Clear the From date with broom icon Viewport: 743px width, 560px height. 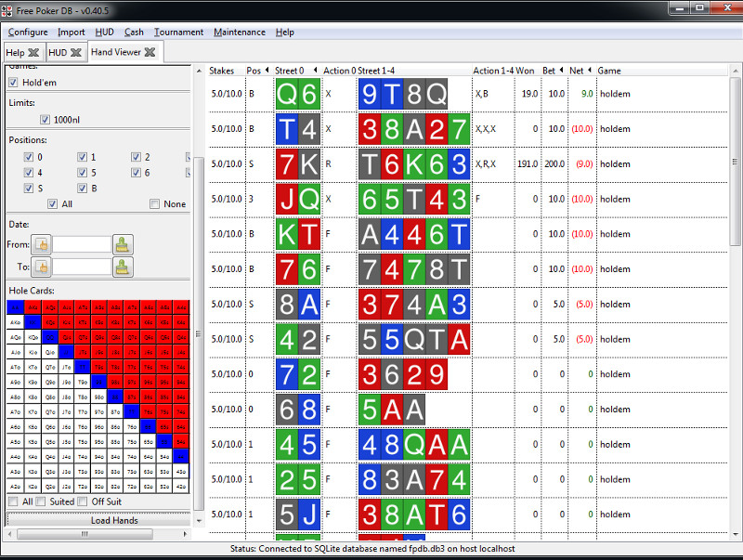123,244
